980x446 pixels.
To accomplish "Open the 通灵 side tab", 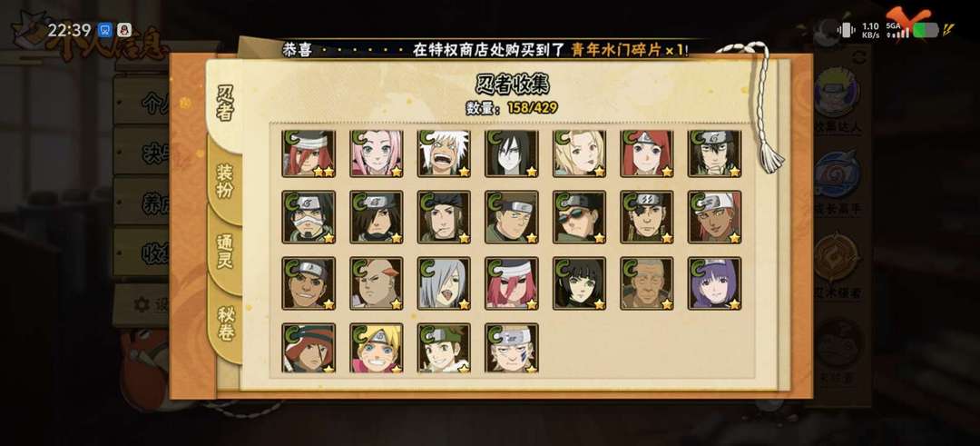I will (x=225, y=252).
